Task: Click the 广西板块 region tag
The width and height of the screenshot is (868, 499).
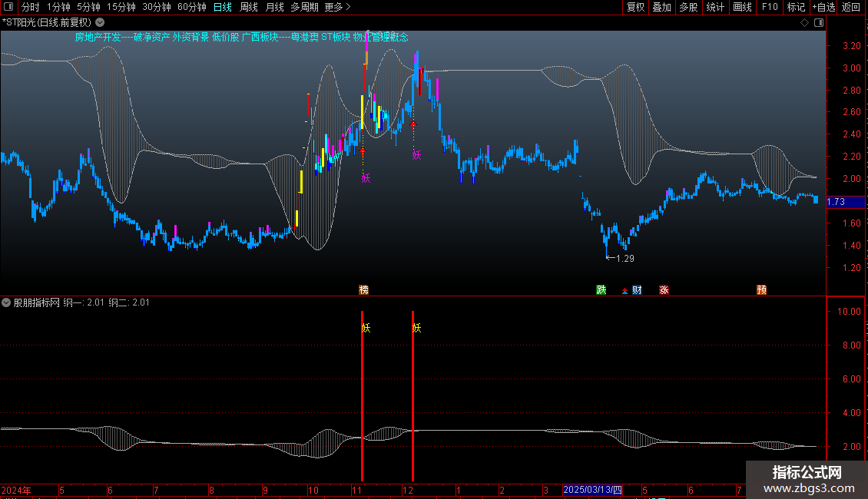Action: [260, 37]
